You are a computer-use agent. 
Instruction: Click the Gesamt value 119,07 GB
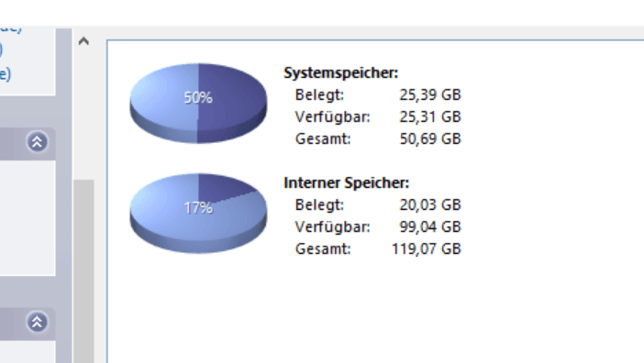click(427, 249)
